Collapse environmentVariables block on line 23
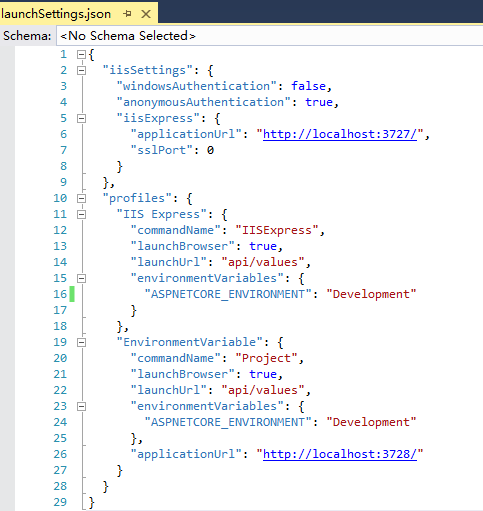Viewport: 483px width, 511px height. pos(81,407)
